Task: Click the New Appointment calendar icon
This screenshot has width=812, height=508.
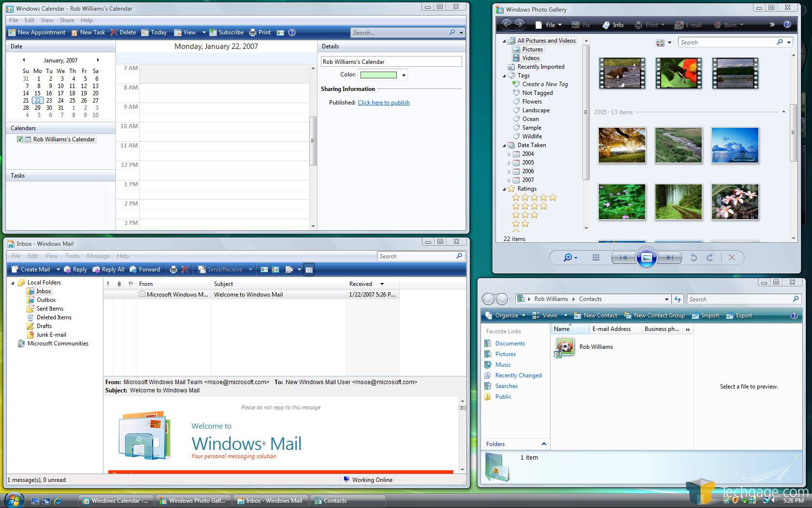Action: [12, 32]
